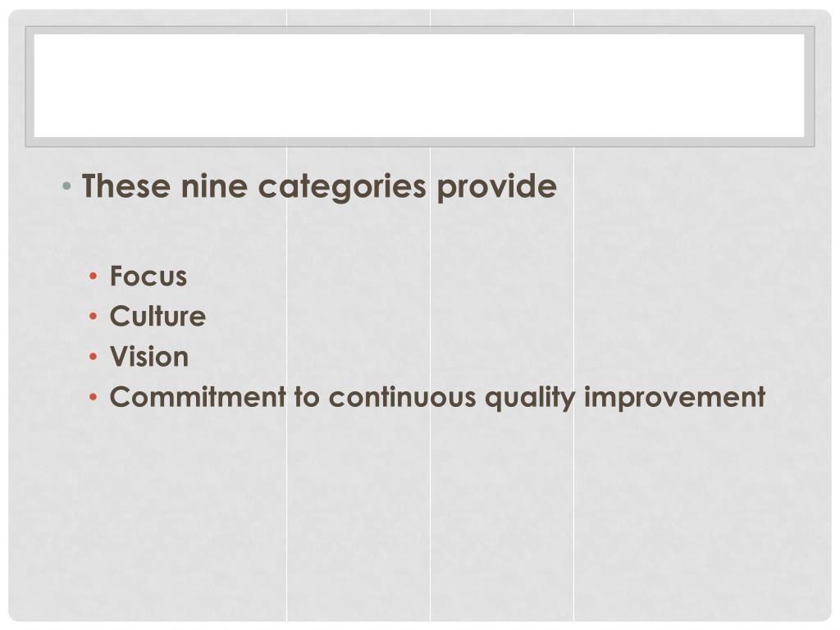Click the word "continuous" in last bullet
Screen dimensions: 840x630
tap(402, 398)
